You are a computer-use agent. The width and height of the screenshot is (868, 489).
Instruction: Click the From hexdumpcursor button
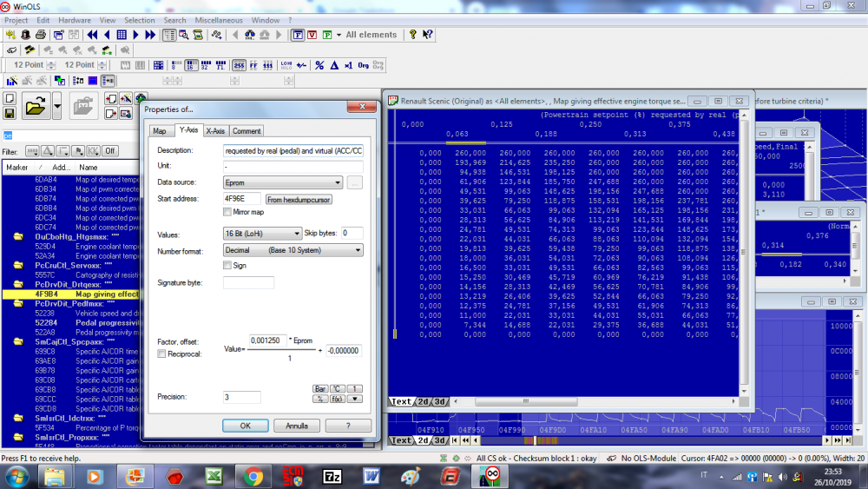click(x=299, y=200)
